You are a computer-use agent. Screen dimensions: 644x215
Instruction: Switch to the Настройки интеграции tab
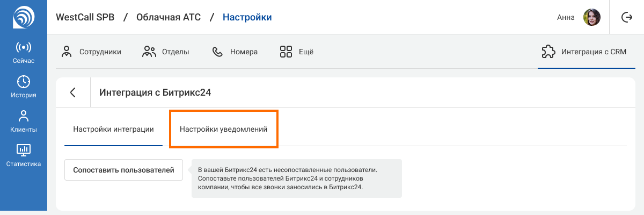point(113,130)
